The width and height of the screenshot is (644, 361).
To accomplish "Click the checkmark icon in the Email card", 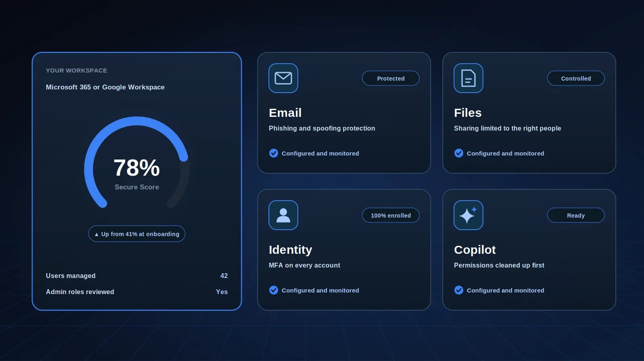I will click(274, 153).
